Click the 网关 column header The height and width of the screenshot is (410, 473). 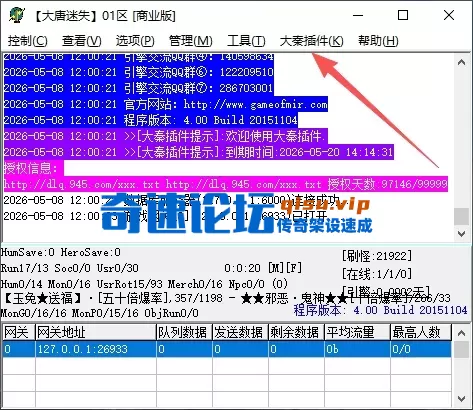19,332
